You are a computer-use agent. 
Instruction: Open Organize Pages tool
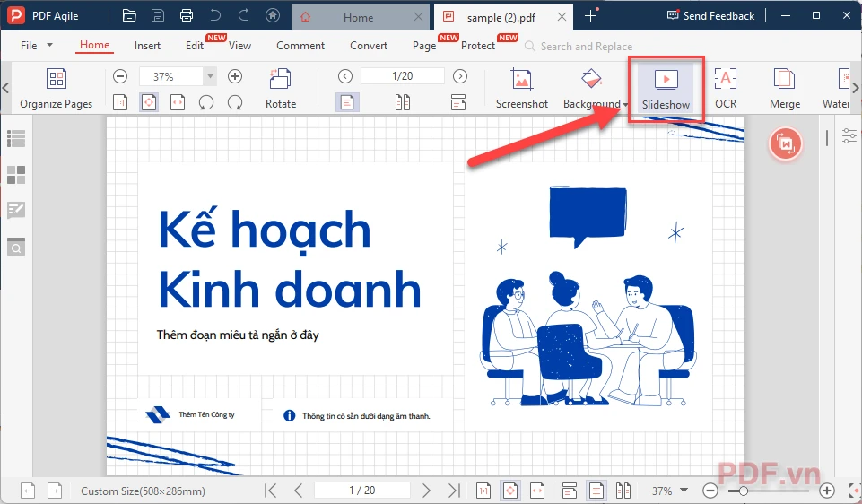[x=57, y=89]
